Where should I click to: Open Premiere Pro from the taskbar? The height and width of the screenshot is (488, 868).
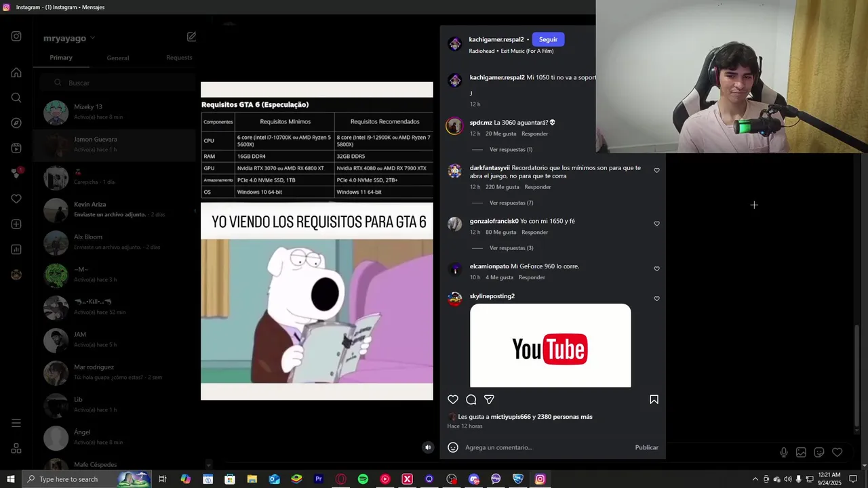[319, 479]
